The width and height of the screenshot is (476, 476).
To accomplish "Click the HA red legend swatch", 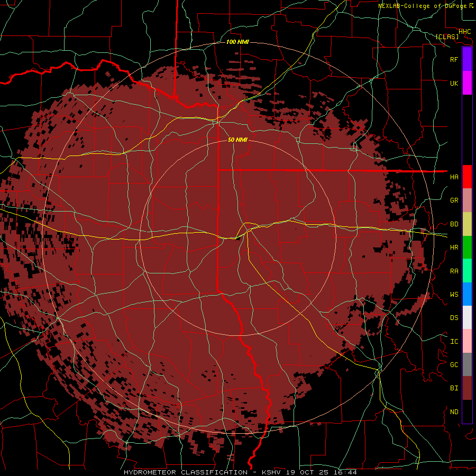I will point(467,177).
